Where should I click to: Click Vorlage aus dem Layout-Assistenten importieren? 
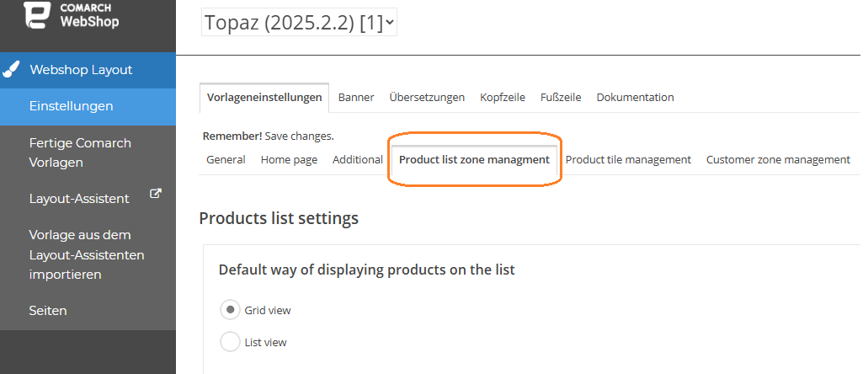[x=88, y=255]
